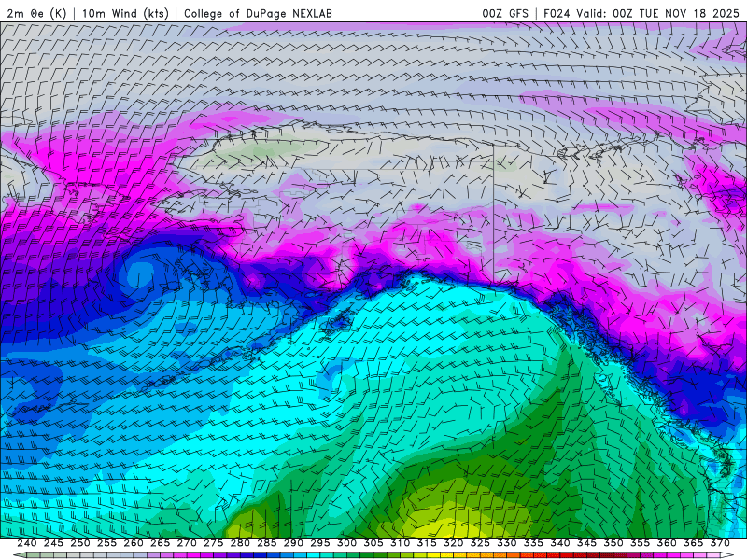
Task: Click the 280 color scale label
Action: (x=240, y=543)
